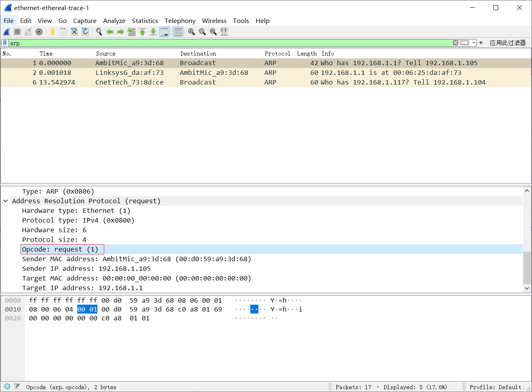The width and height of the screenshot is (532, 392).
Task: Go to a specified packet
Action: point(132,32)
